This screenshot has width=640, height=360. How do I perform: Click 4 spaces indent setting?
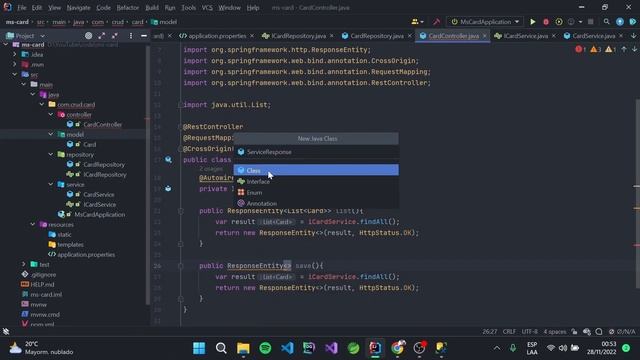tap(554, 331)
